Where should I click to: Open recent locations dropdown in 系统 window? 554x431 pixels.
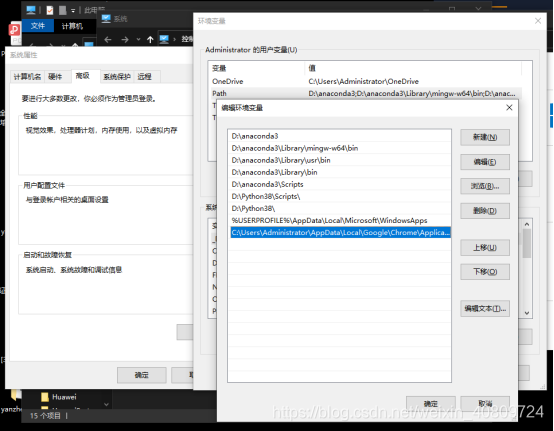point(138,40)
